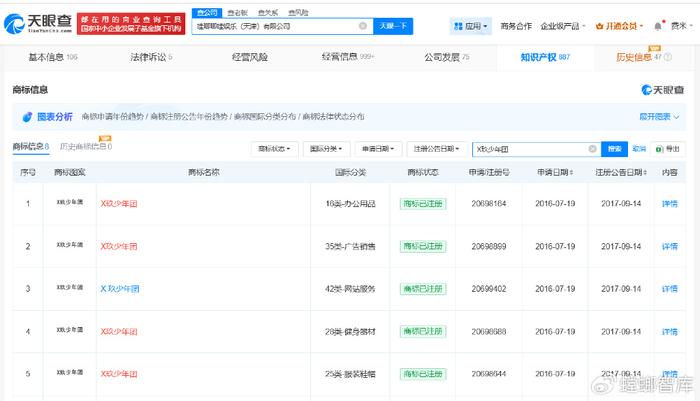The height and width of the screenshot is (401, 700).
Task: Select the 查风险 search tab
Action: coord(298,13)
